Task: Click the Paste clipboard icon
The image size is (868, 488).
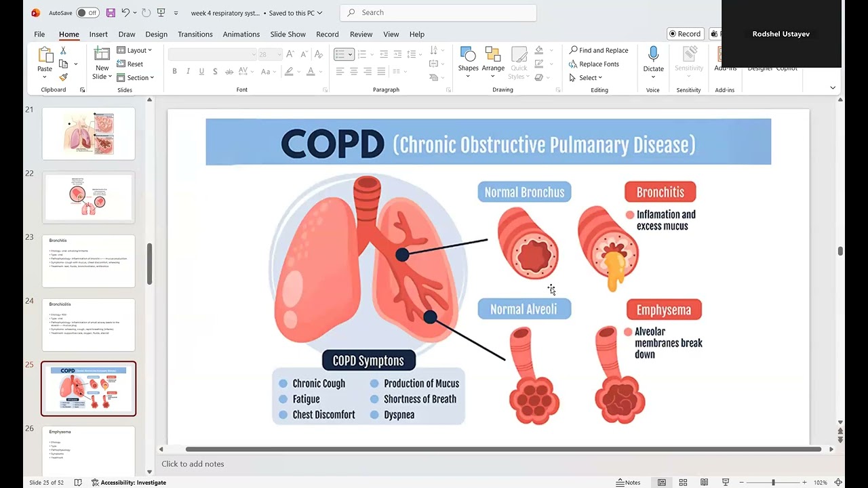Action: click(x=45, y=56)
